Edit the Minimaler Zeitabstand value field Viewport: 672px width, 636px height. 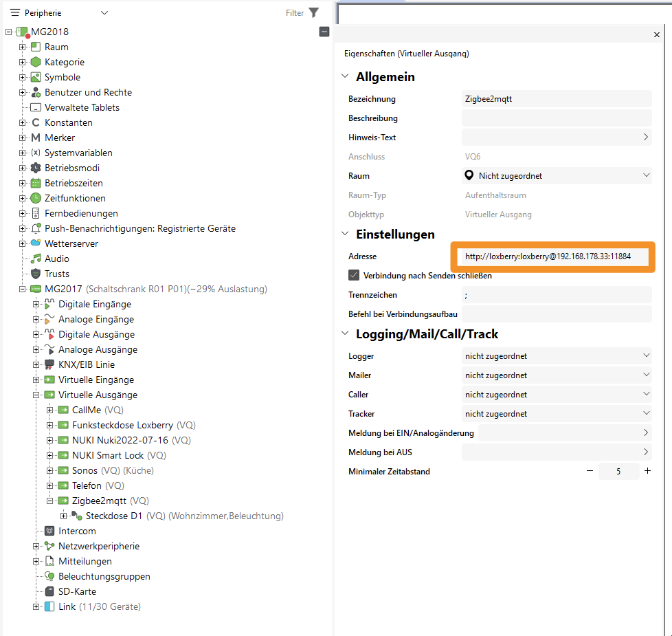[x=618, y=471]
